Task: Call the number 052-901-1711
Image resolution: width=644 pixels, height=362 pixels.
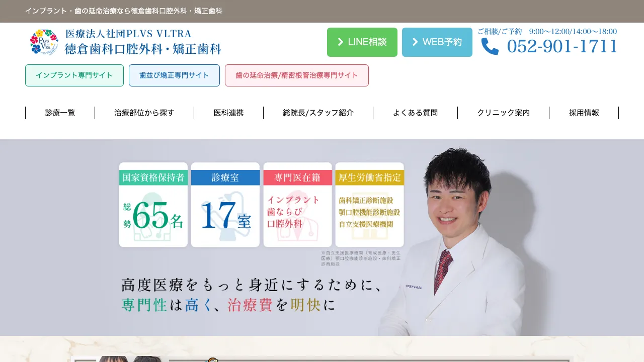Action: click(x=562, y=46)
